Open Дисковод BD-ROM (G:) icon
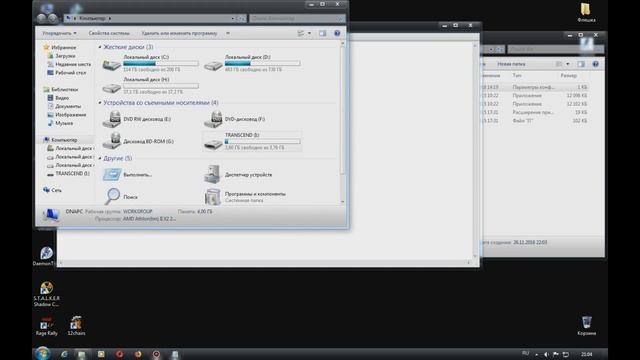 111,141
